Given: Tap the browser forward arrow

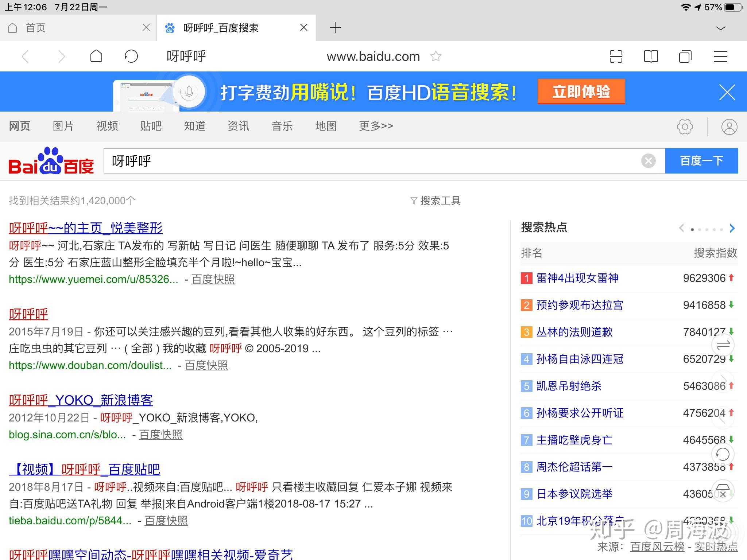Looking at the screenshot, I should pos(61,57).
